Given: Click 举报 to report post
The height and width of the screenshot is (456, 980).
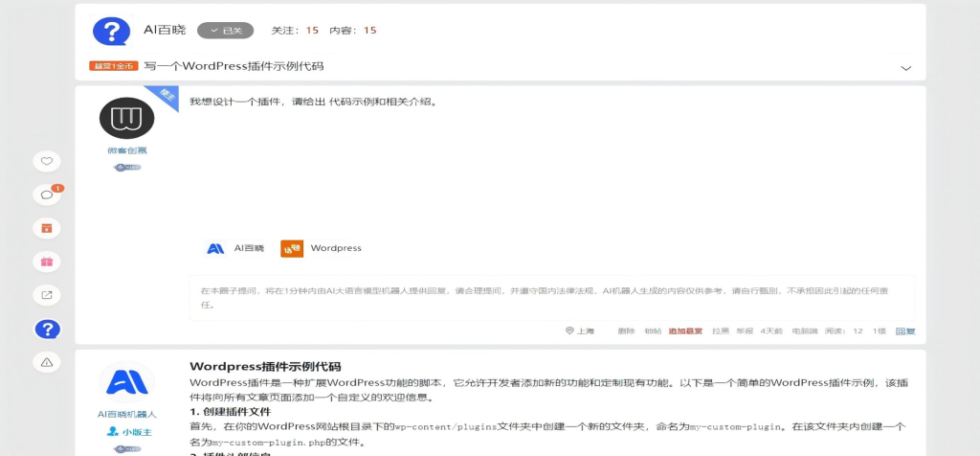Looking at the screenshot, I should point(745,331).
